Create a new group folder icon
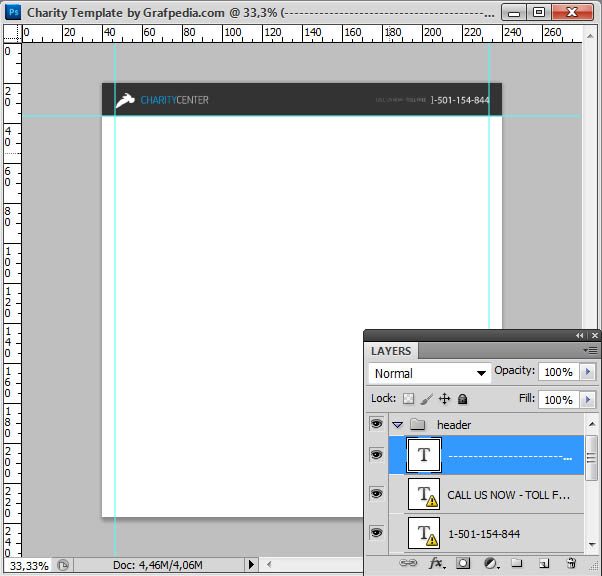Screen dimensions: 602x576 [517, 563]
